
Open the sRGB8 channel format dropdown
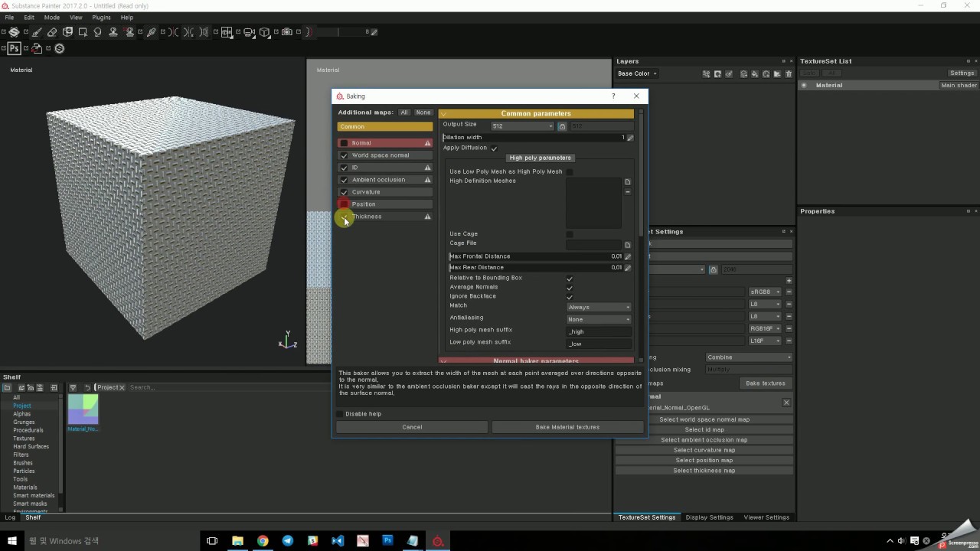(764, 292)
